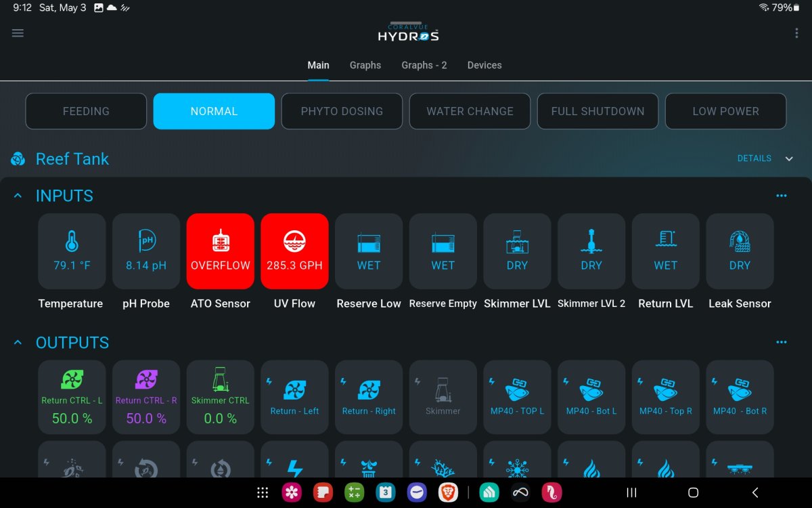Toggle the MP40 - Bot R output
812x508 pixels.
tap(740, 397)
